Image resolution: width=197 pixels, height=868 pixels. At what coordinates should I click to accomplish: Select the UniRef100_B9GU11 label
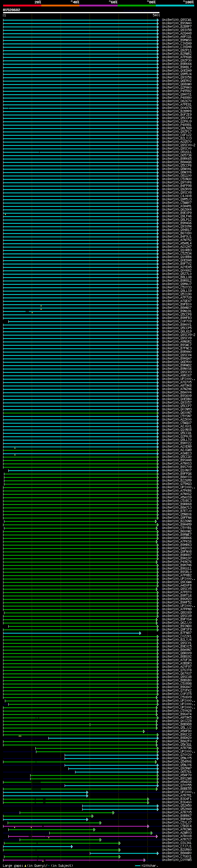point(177,568)
